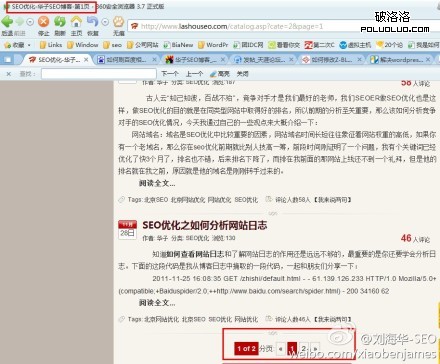Open the article SEO优化之如何分析网站日志
Screen dimensions: 440x364
click(205, 225)
